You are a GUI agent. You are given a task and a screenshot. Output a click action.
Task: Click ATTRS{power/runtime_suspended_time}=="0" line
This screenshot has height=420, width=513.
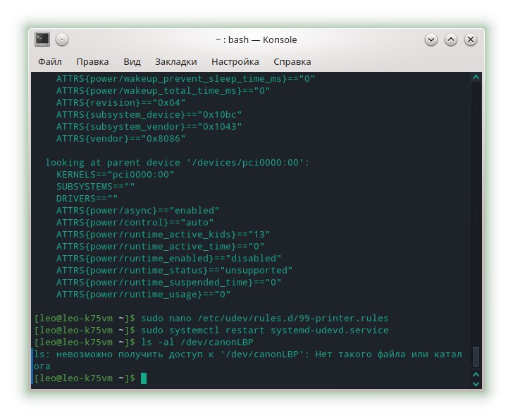pos(168,283)
